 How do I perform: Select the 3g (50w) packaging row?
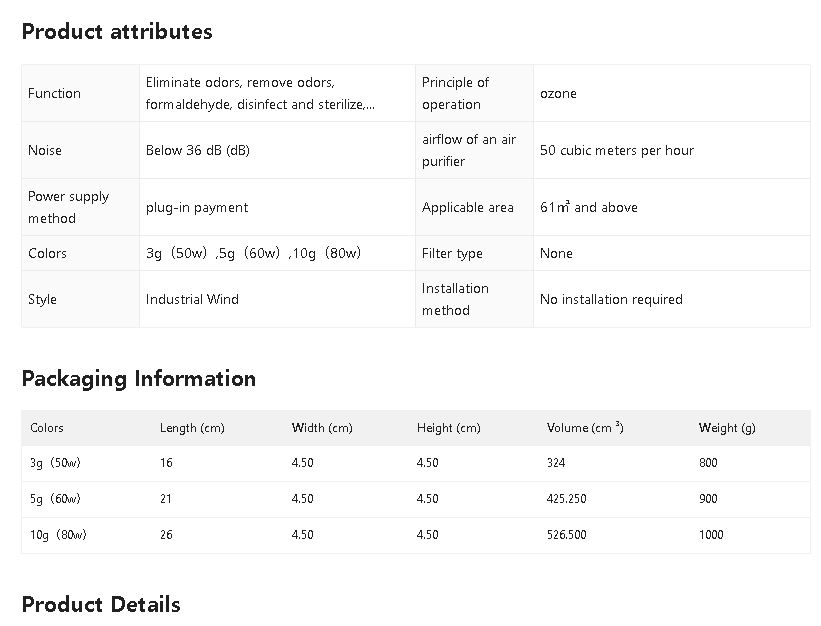point(416,463)
